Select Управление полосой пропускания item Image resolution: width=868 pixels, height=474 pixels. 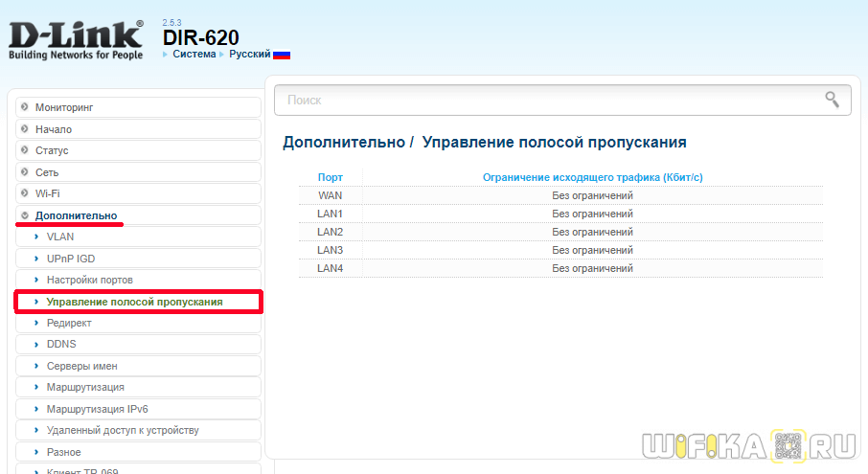(134, 302)
